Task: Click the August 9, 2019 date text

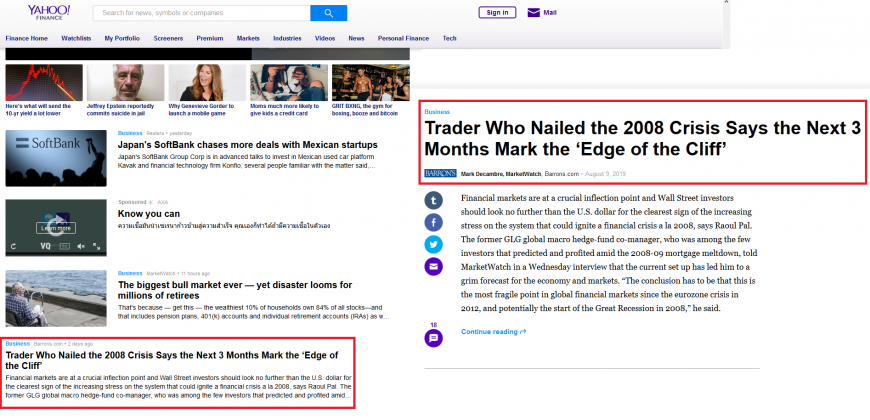Action: [605, 174]
